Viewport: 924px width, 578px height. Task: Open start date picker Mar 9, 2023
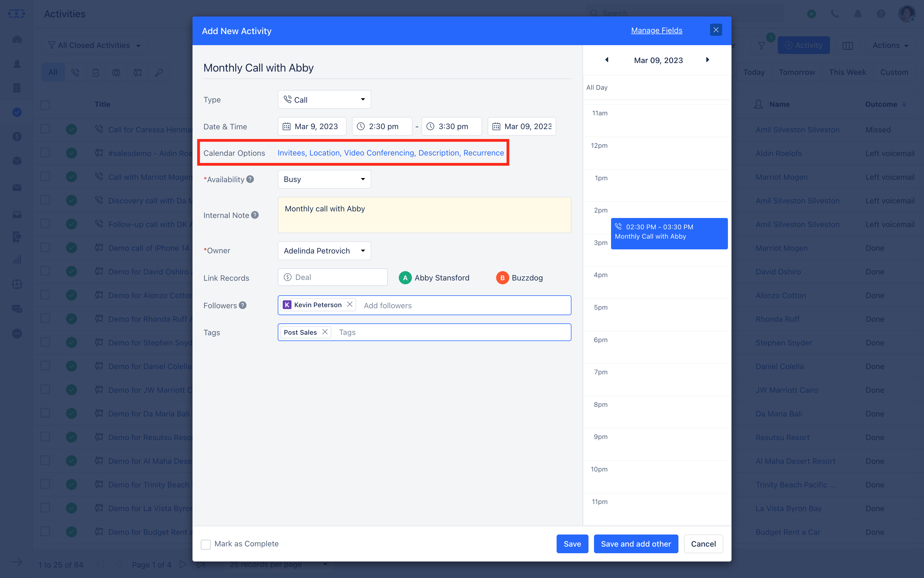pyautogui.click(x=312, y=126)
